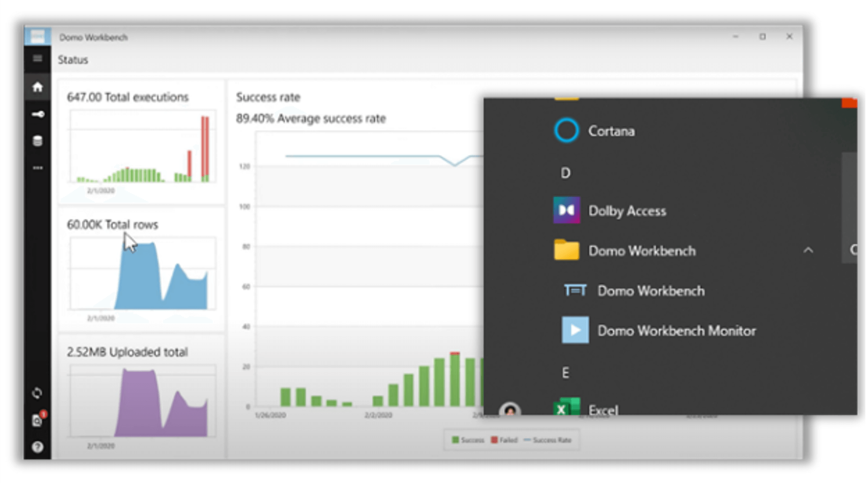Viewport: 868px width, 483px height.
Task: Click the D letter group header
Action: pyautogui.click(x=565, y=173)
